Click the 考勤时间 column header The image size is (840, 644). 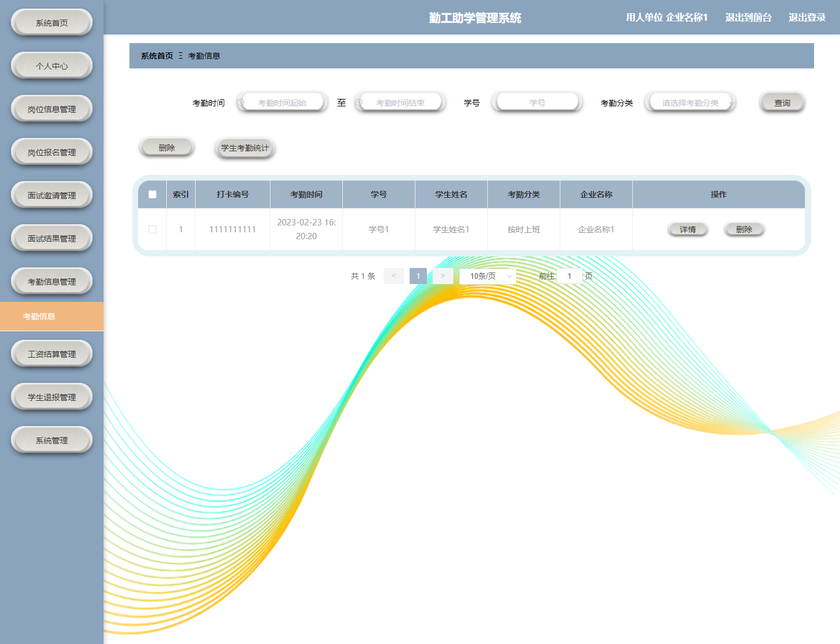tap(306, 194)
